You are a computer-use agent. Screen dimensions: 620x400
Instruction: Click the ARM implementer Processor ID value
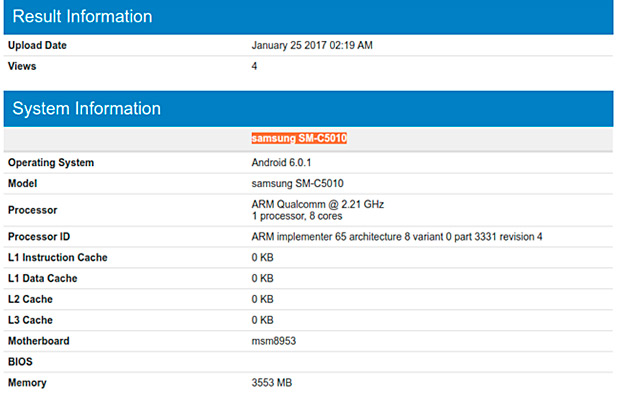(x=397, y=237)
